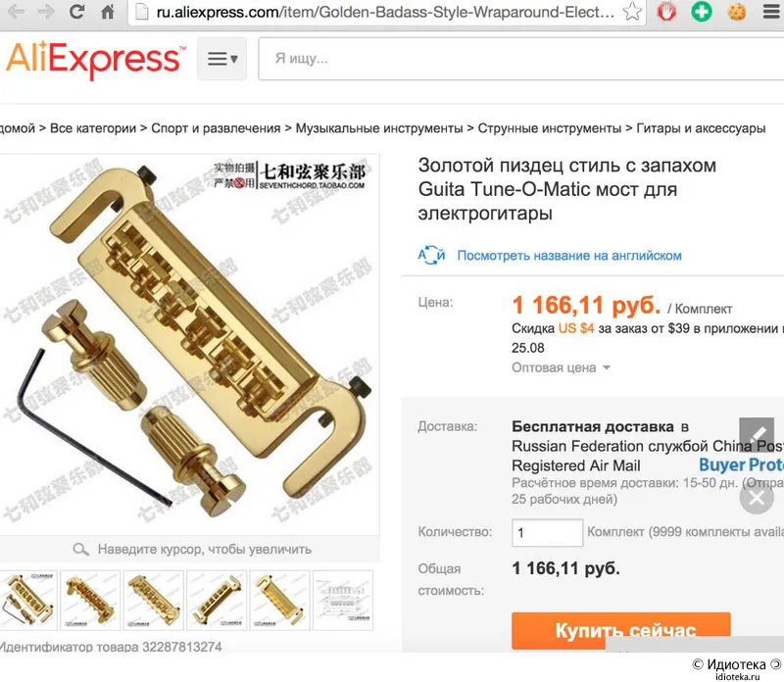Click the AliExpress logo
Viewport: 784px width, 682px height.
coord(95,59)
